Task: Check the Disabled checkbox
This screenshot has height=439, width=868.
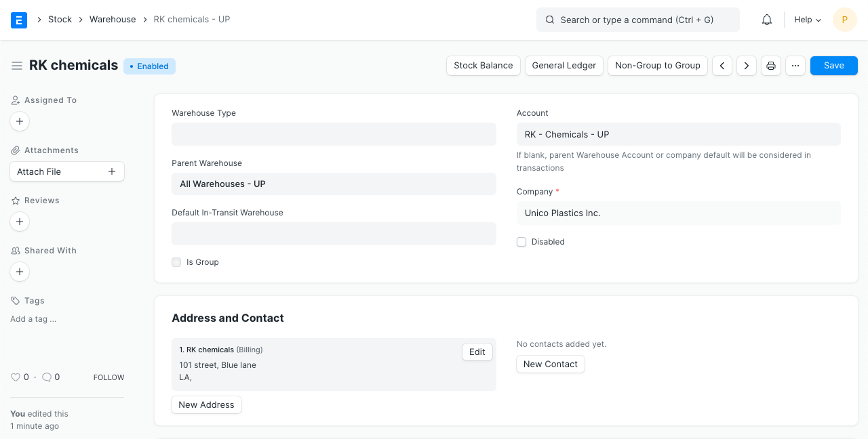Action: 521,242
